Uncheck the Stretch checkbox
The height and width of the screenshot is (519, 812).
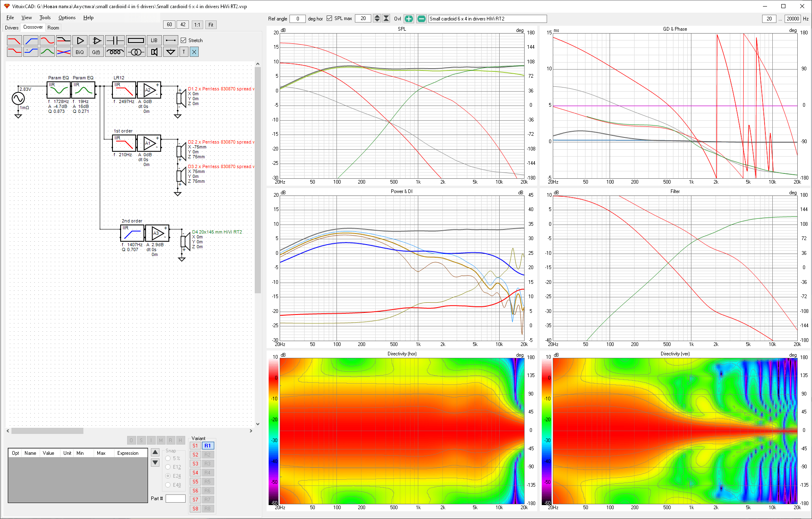coord(184,40)
